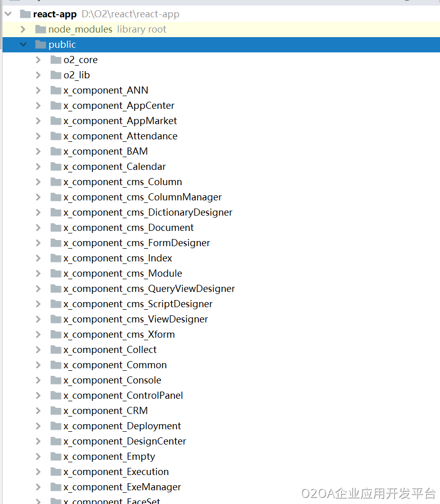Click the o2_core folder icon

(x=55, y=60)
